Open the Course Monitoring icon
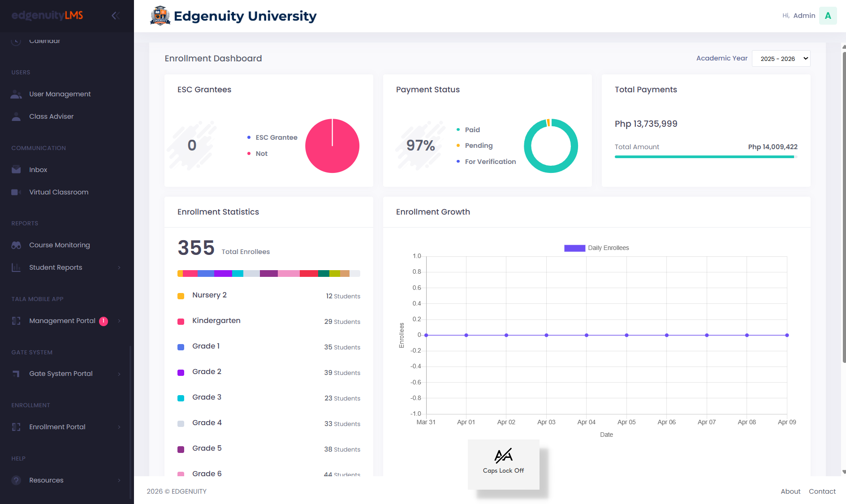This screenshot has height=504, width=846. click(16, 245)
